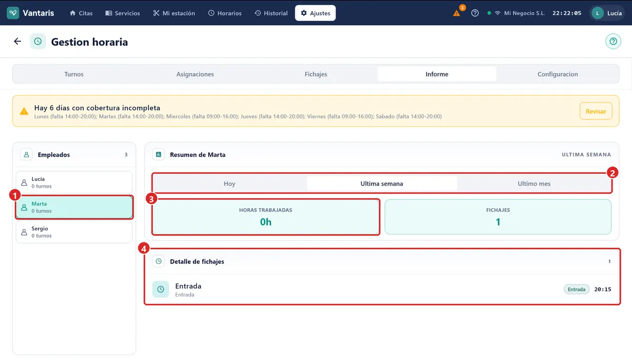Open the help icon in the top bar

click(475, 13)
